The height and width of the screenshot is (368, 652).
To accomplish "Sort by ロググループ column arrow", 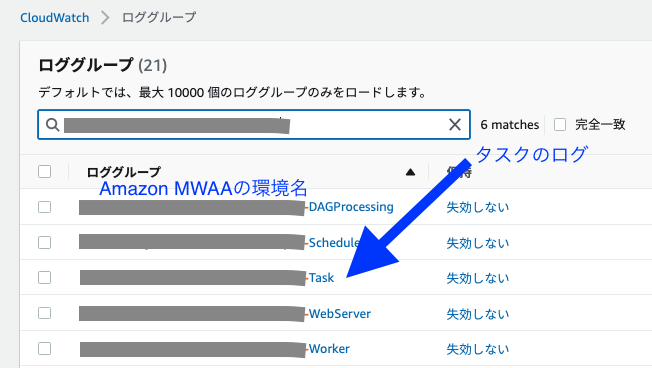I will point(410,172).
